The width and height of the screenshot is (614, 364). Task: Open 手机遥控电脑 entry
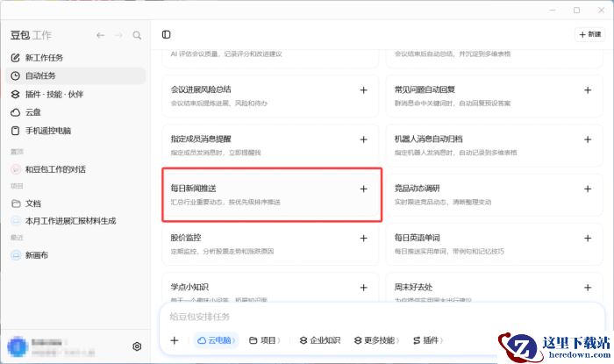tap(75, 131)
